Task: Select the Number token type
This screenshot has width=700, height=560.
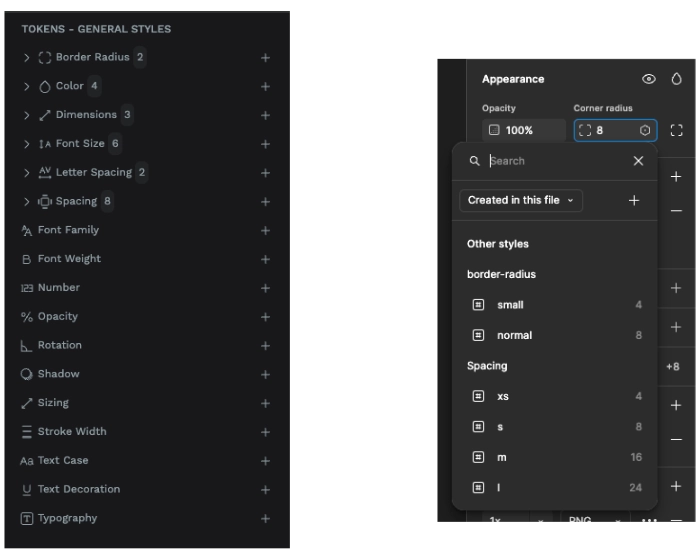Action: 50,288
